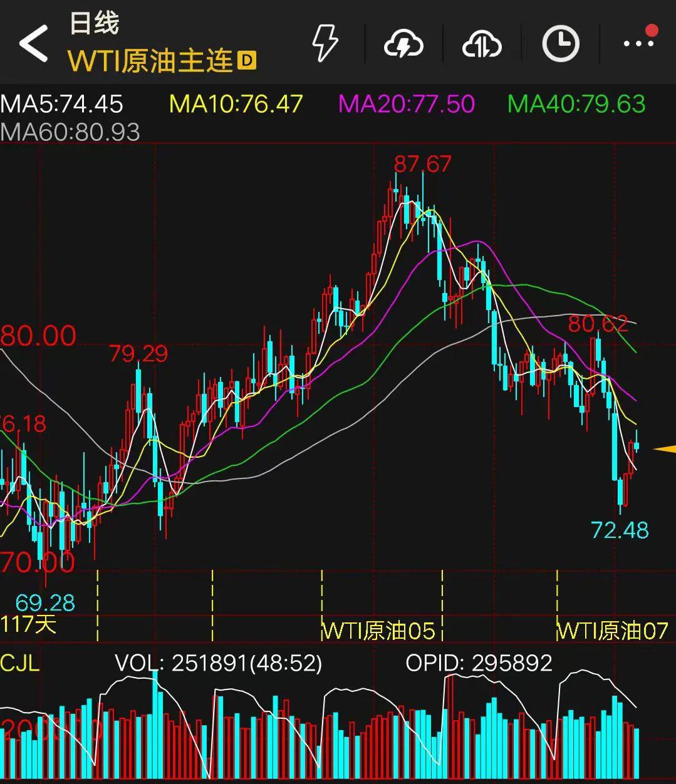Tap the lightning bolt quick trade icon
Viewport: 676px width, 784px height.
[x=325, y=43]
